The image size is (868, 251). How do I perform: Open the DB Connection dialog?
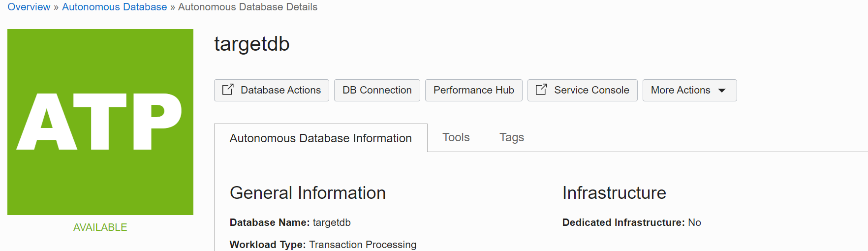(377, 91)
